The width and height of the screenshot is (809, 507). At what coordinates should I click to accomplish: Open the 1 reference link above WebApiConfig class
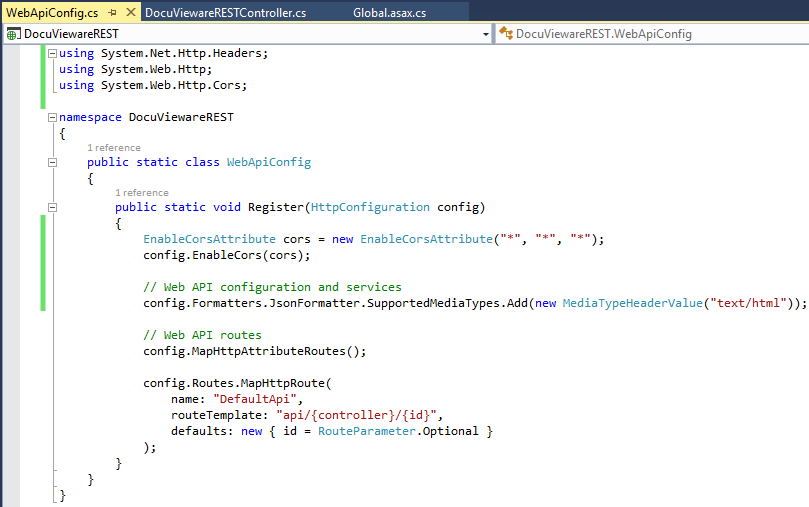[114, 148]
